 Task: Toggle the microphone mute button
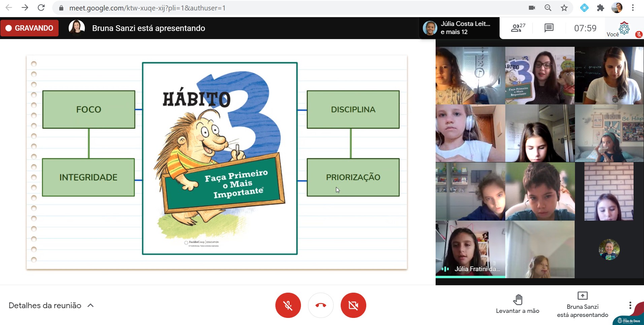coord(288,305)
